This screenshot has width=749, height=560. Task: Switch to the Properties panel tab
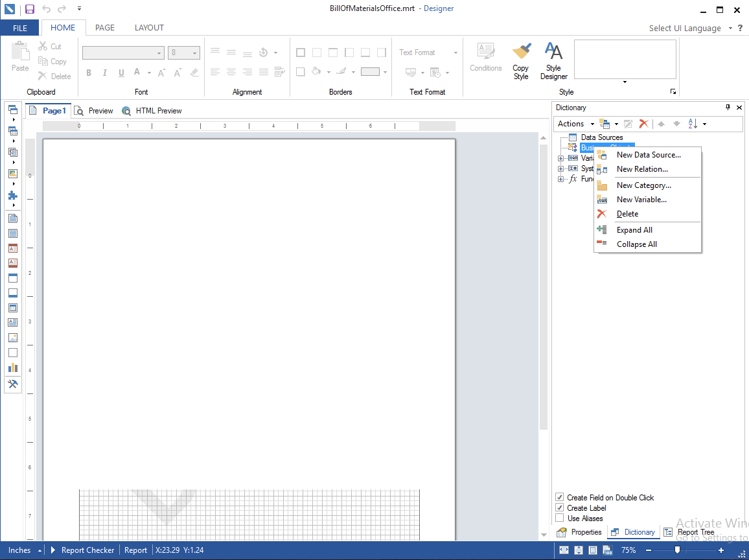(579, 532)
